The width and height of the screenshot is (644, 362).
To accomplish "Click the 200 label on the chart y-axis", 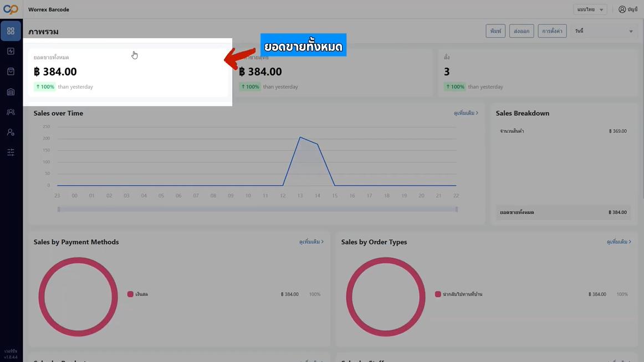I will point(46,139).
